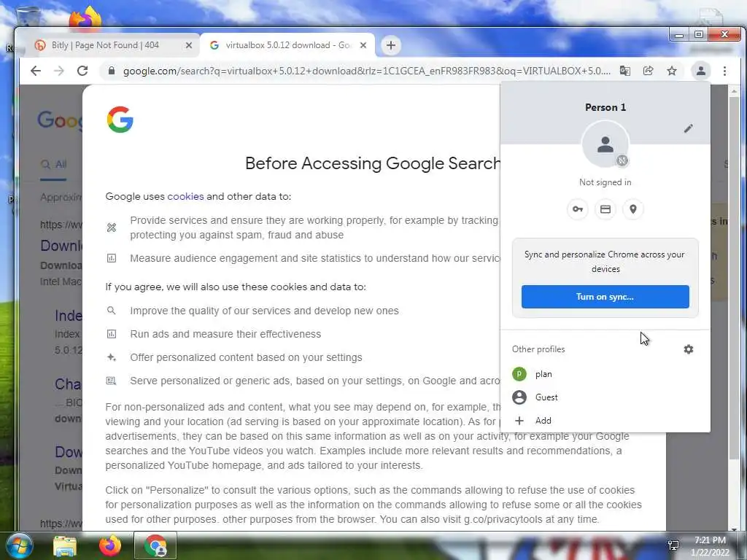Click the page vertical scrollbar
The image size is (747, 560).
[734, 276]
